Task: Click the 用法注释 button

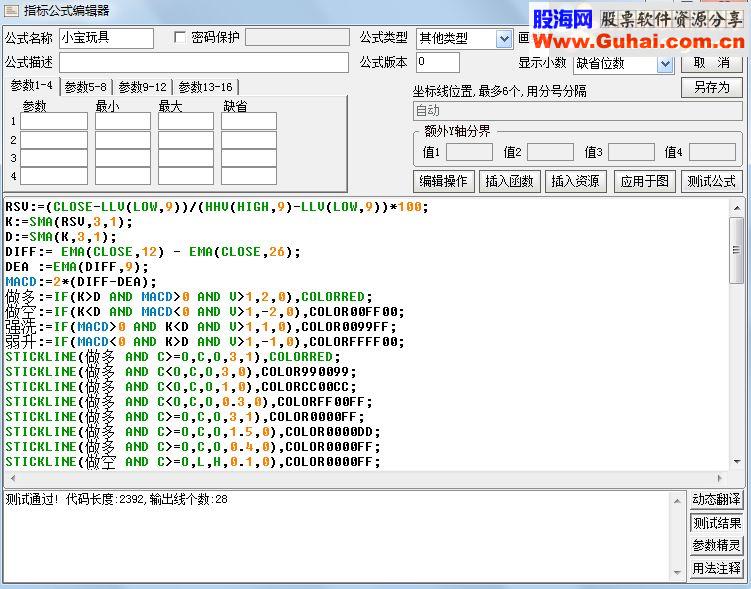Action: tap(716, 568)
